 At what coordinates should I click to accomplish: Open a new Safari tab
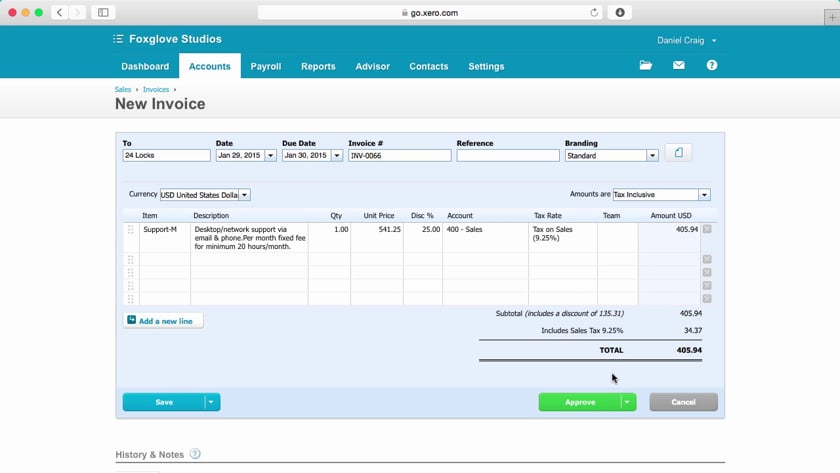tap(832, 18)
